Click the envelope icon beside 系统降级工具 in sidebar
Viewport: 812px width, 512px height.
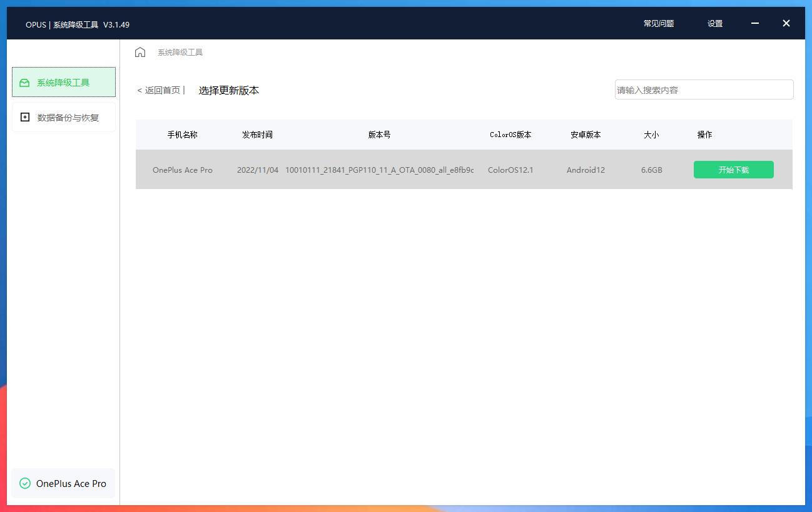[25, 82]
